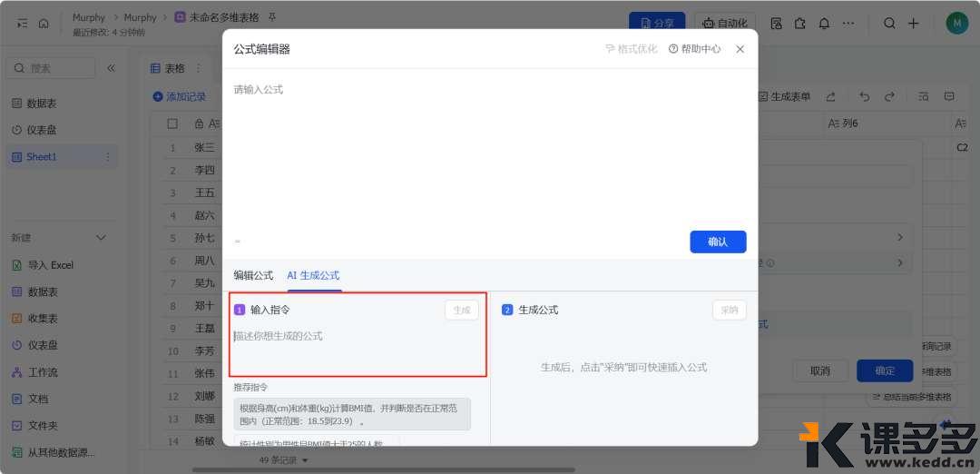Open the 表格 view options dots
Image resolution: width=980 pixels, height=474 pixels.
pos(199,68)
